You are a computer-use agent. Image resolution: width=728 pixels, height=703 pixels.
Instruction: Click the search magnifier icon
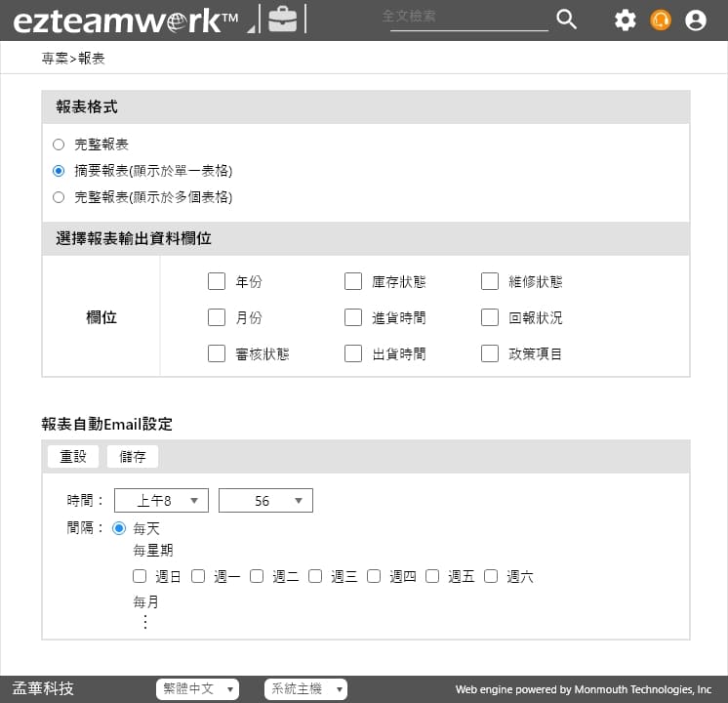[x=566, y=19]
